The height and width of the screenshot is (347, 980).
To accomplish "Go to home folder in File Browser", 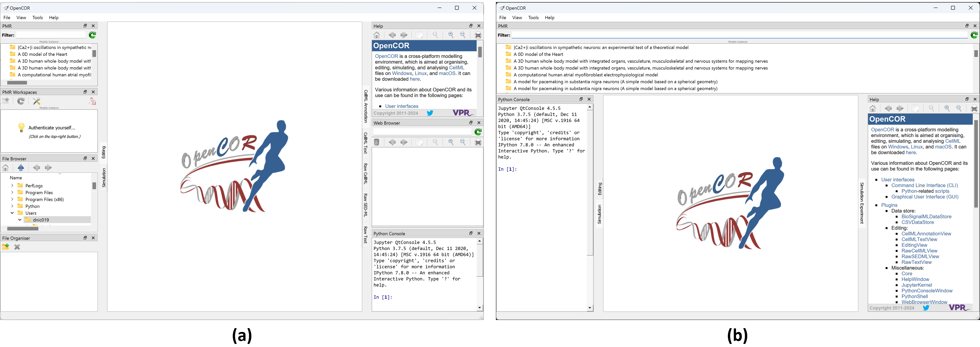I will point(6,167).
